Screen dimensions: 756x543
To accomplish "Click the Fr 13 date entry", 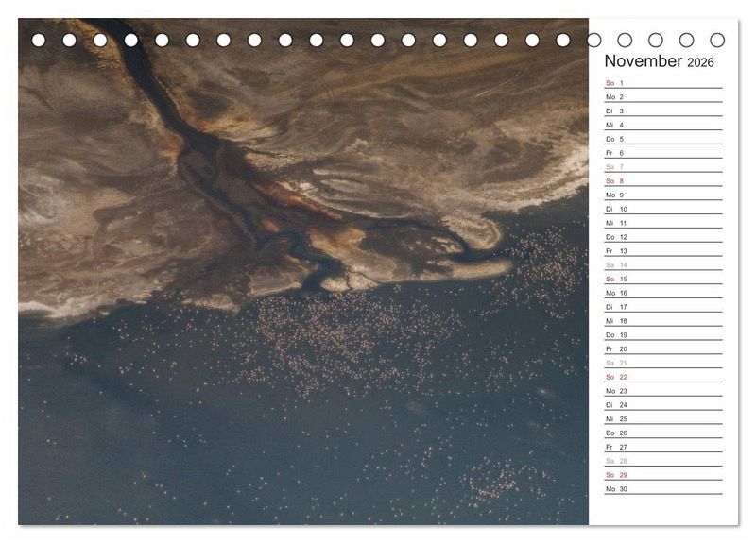I will coord(662,251).
